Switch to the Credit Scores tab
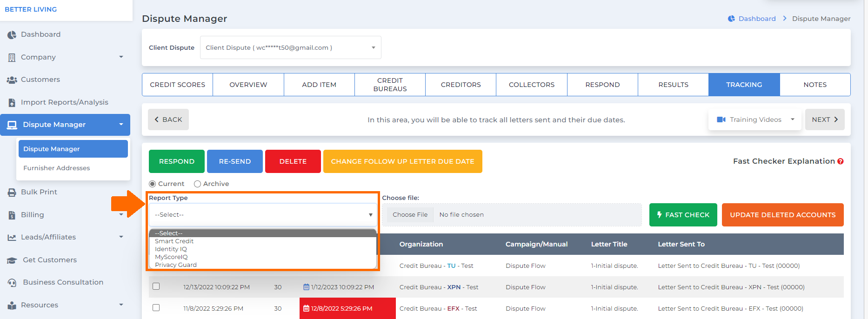The width and height of the screenshot is (868, 319). click(177, 85)
